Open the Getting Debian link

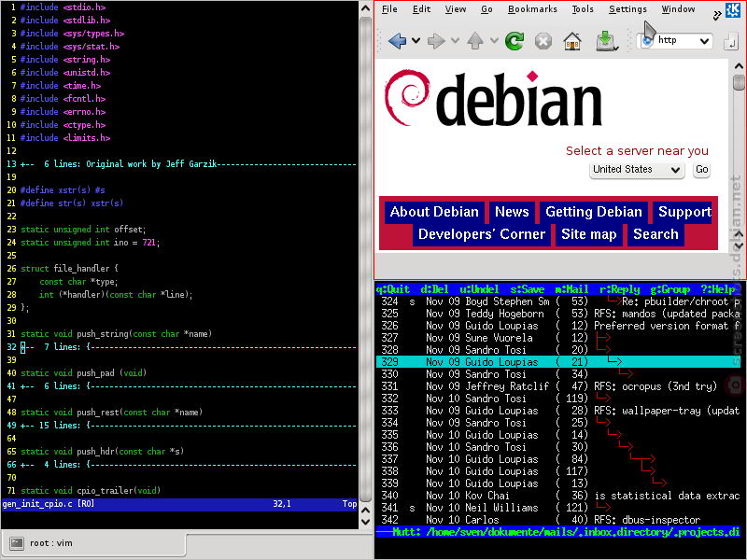pos(594,212)
